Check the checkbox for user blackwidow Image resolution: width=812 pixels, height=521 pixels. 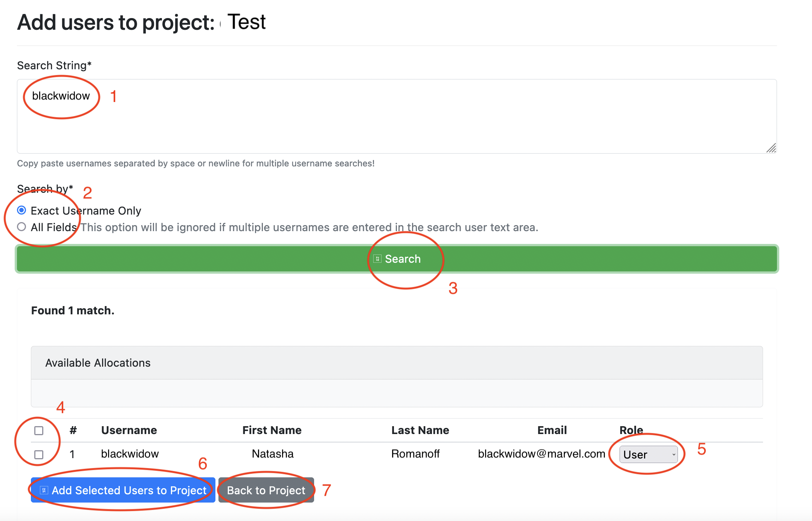(39, 454)
